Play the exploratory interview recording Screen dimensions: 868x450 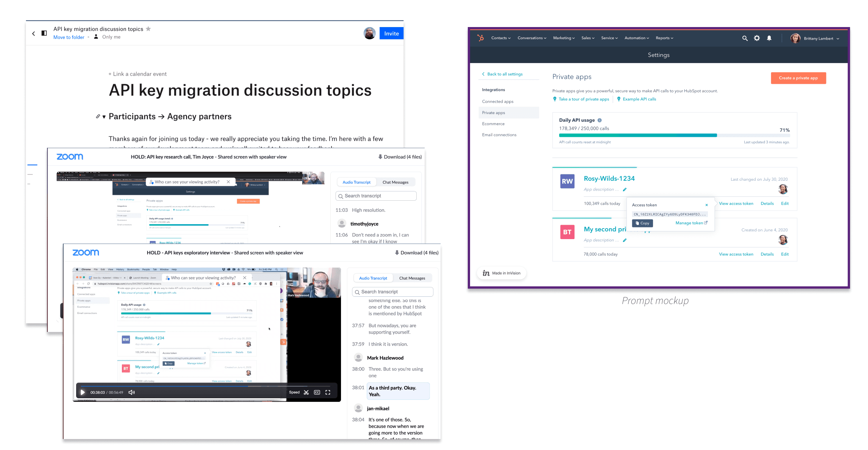83,392
